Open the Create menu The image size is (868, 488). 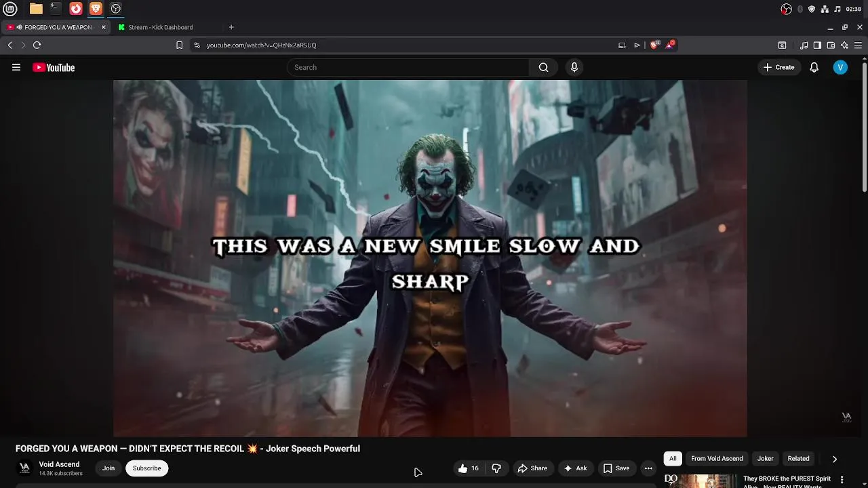(x=778, y=67)
